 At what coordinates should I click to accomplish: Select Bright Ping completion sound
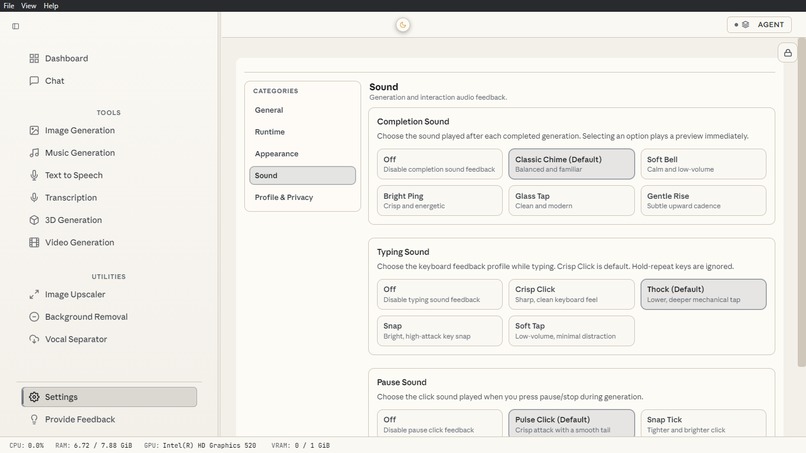pyautogui.click(x=439, y=201)
